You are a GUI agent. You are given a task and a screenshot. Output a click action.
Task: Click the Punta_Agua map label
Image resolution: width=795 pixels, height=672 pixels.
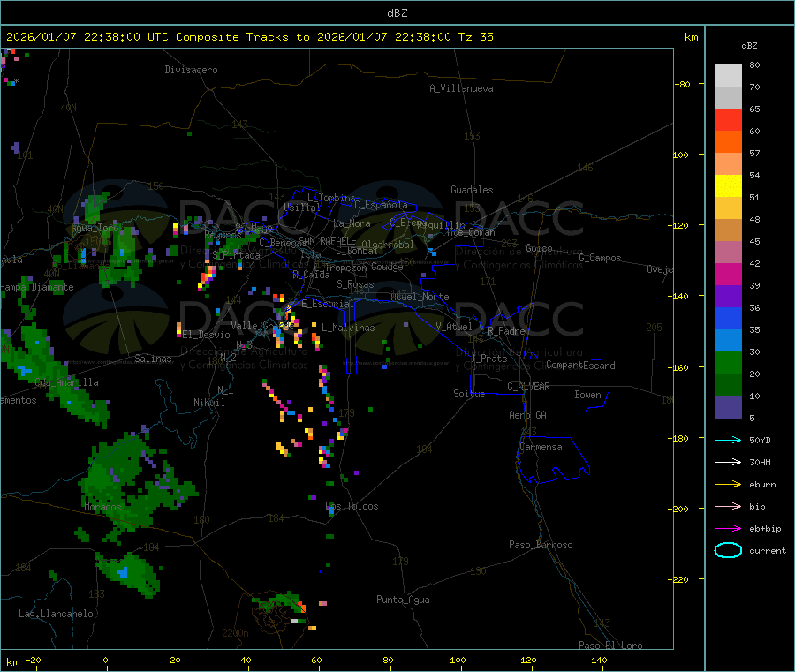(403, 600)
